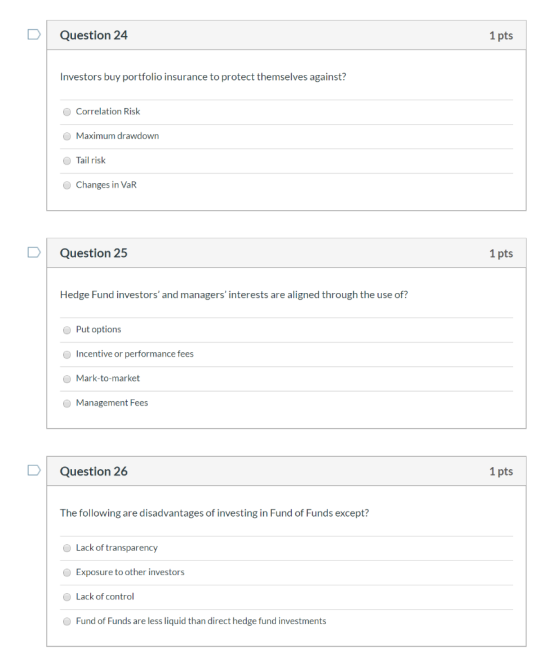This screenshot has height=658, width=560.
Task: Pick the Changes in VaR option
Action: point(67,185)
